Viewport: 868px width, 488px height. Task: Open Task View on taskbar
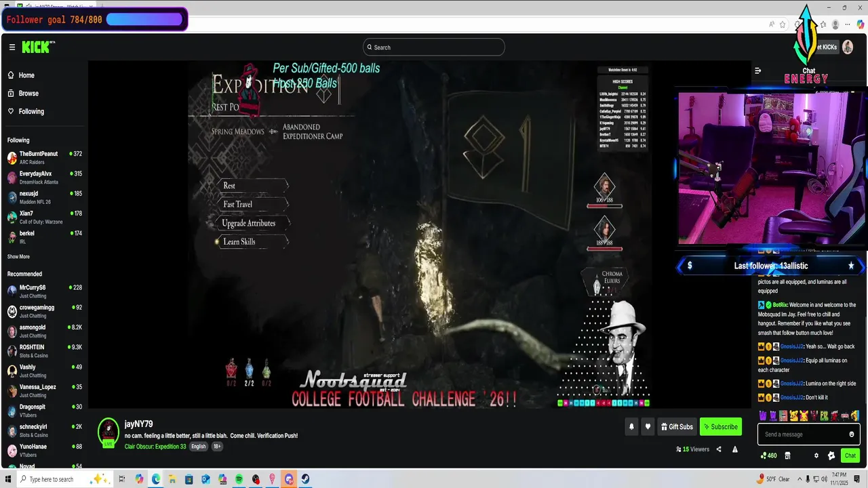click(x=123, y=479)
